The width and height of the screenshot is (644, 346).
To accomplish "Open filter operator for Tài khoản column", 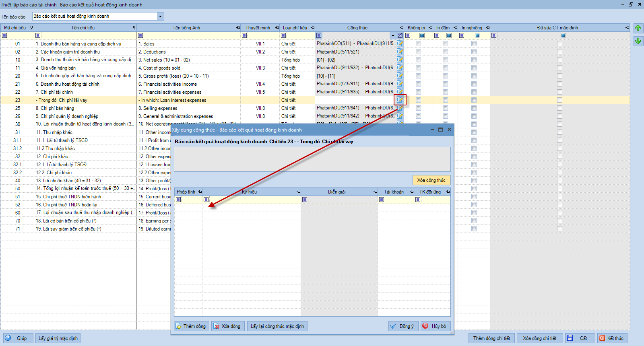I will click(x=382, y=200).
